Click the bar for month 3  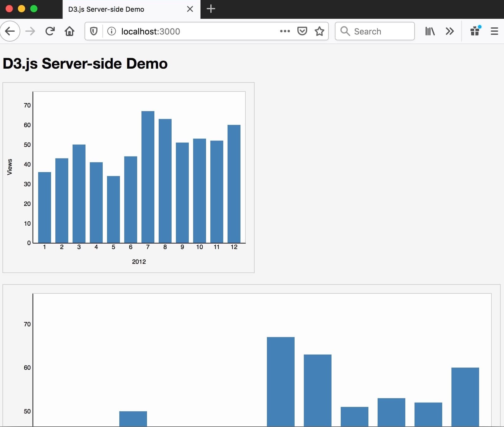pos(79,194)
